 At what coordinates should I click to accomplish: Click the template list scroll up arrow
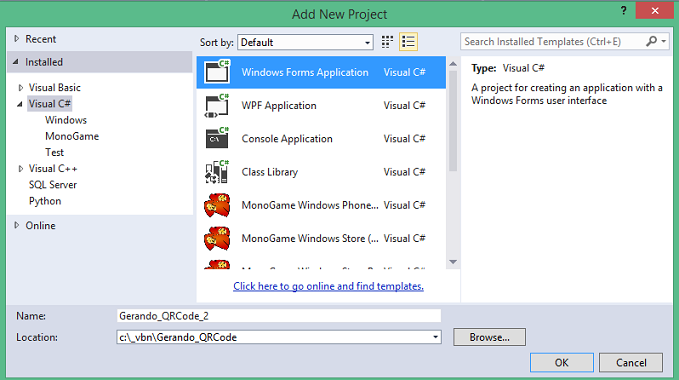tap(453, 64)
